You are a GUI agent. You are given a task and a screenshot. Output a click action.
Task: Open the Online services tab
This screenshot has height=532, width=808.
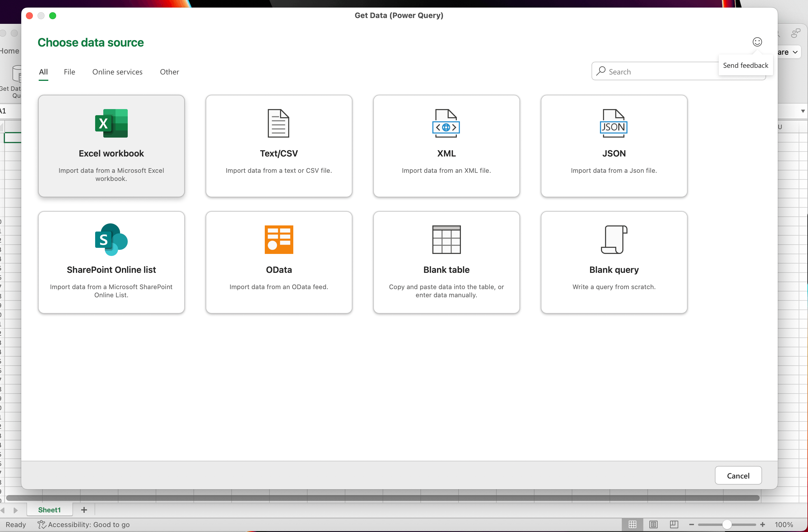[117, 72]
